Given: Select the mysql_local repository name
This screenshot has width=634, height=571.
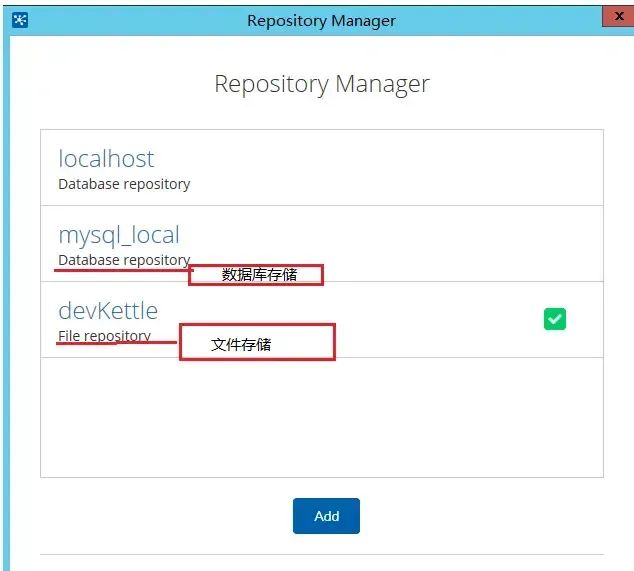Looking at the screenshot, I should coord(119,235).
